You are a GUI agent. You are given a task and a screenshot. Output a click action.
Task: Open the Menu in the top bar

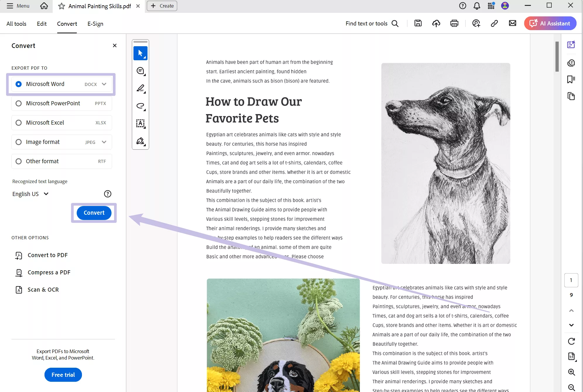click(18, 6)
